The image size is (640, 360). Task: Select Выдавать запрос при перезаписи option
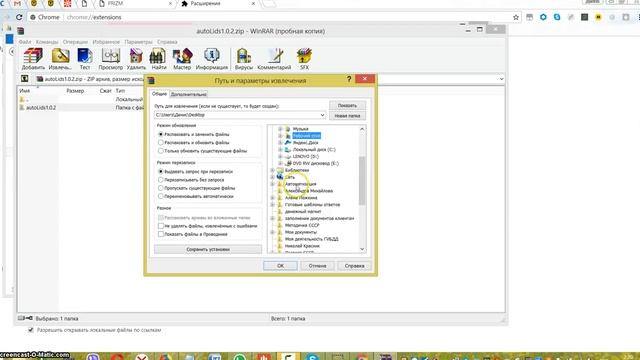coord(161,171)
